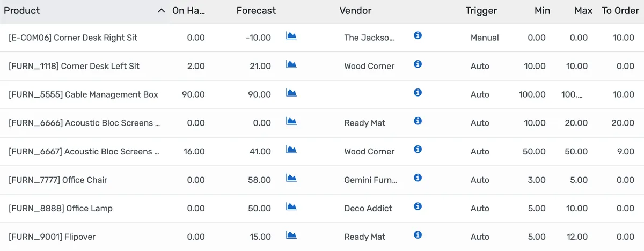Show forecast graph for Cable Management Box
The width and height of the screenshot is (644, 251).
pos(291,93)
